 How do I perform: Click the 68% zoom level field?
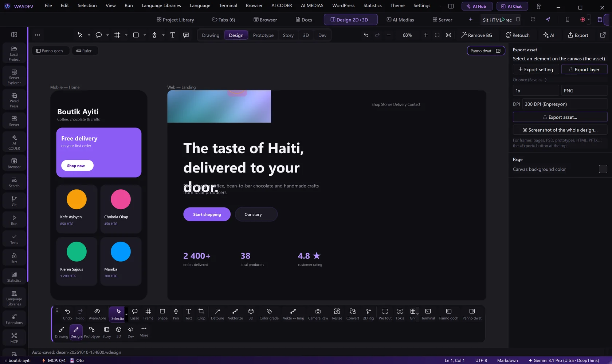(407, 35)
